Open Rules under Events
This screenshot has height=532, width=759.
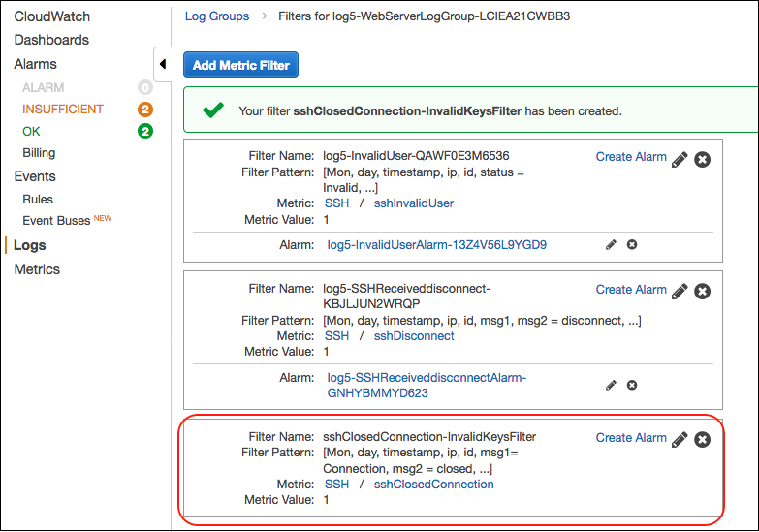coord(38,200)
